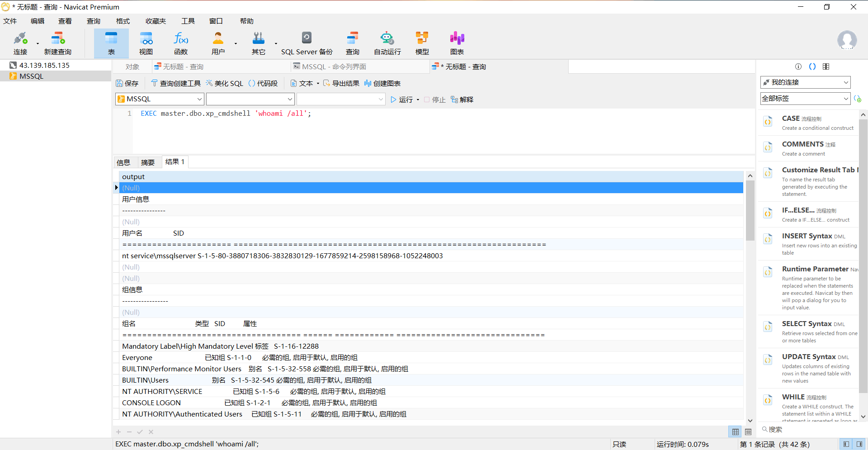This screenshot has height=450, width=868.
Task: Click the 美化 SQL beautify button
Action: pos(225,84)
